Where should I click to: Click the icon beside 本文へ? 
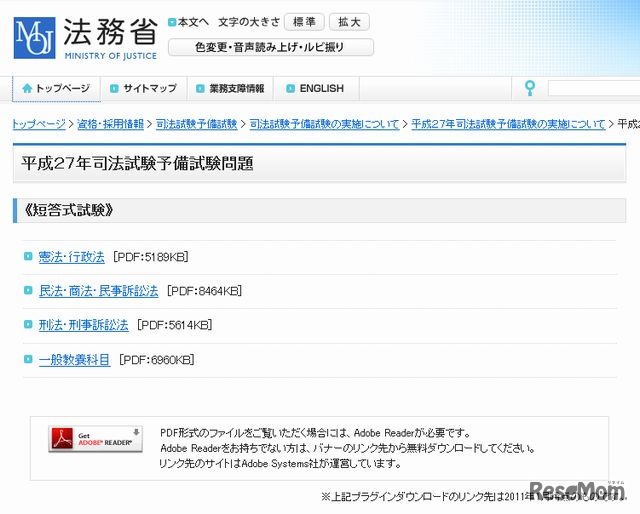pyautogui.click(x=172, y=22)
